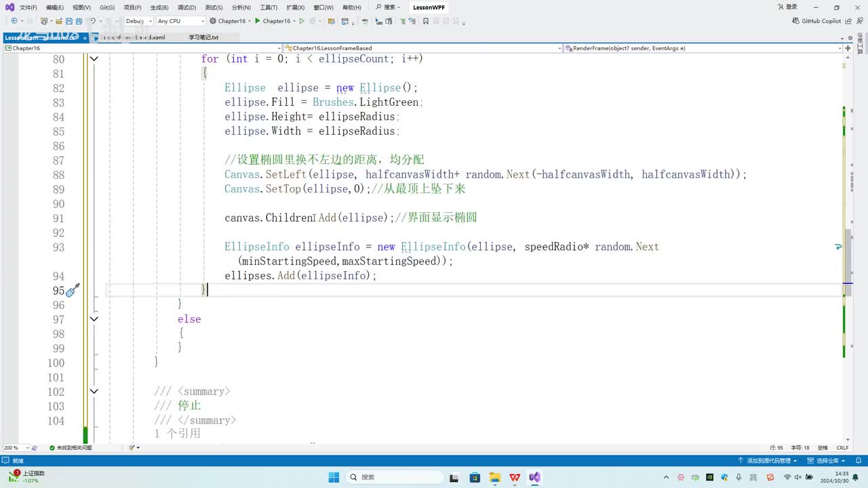The height and width of the screenshot is (488, 868).
Task: Click the 登录 sign-in button
Action: 787,7
